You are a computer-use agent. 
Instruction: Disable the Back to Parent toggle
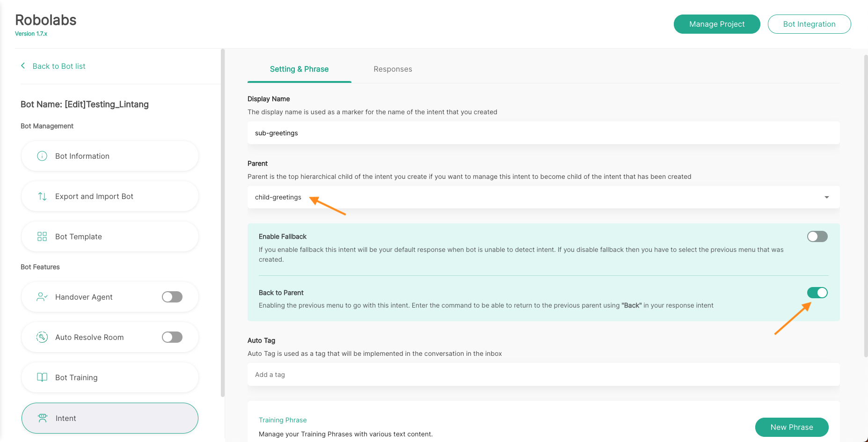coord(817,293)
